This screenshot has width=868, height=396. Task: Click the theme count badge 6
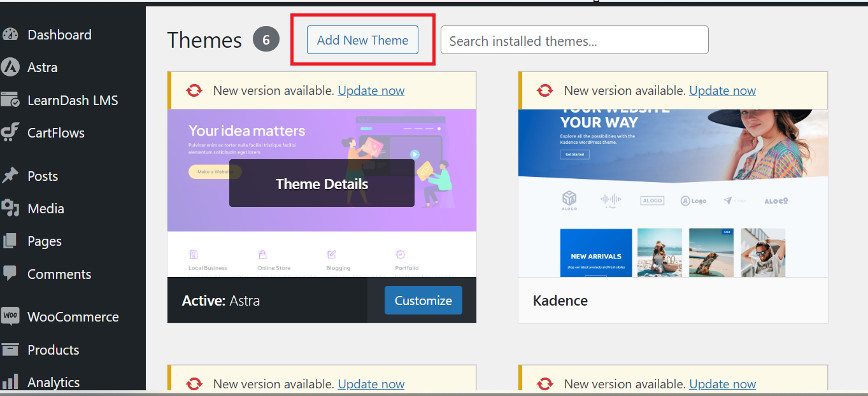[x=266, y=40]
